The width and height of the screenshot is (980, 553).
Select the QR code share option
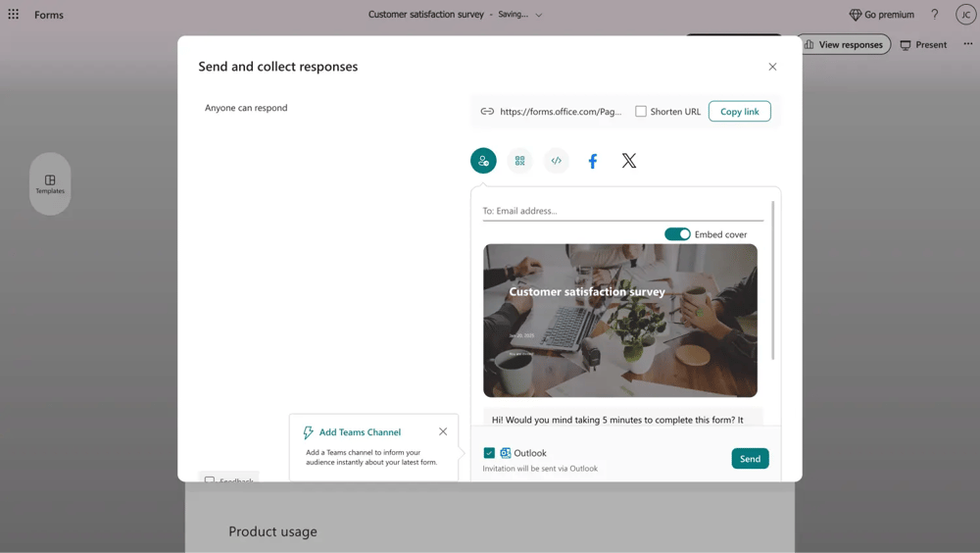click(519, 161)
